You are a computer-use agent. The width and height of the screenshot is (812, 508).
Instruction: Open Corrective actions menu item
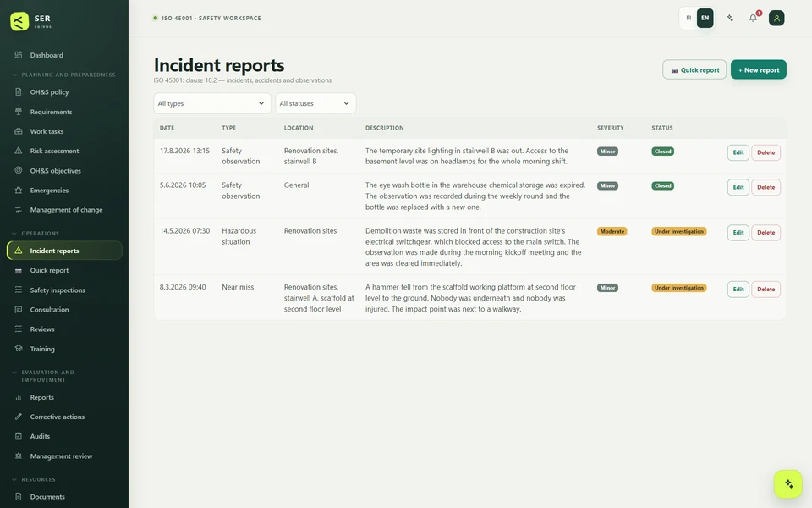[x=64, y=417]
